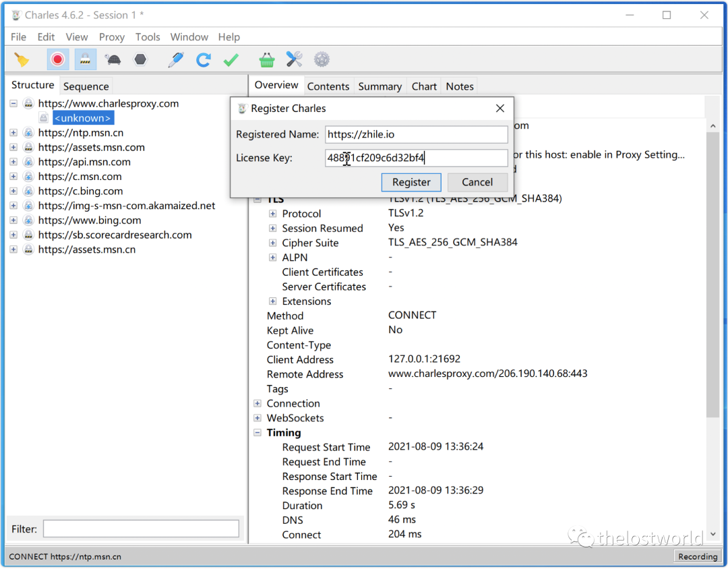Open the Edit menu
The image size is (728, 569).
(x=46, y=37)
